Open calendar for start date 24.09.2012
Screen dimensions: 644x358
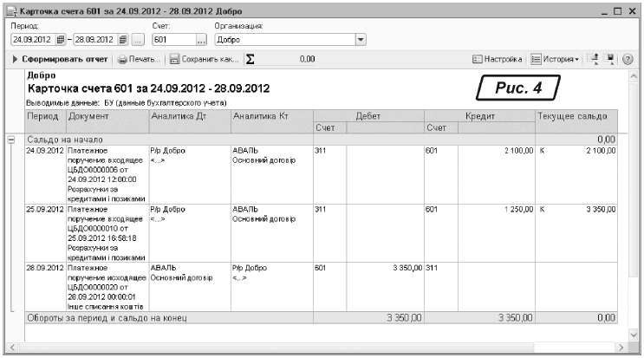click(61, 39)
